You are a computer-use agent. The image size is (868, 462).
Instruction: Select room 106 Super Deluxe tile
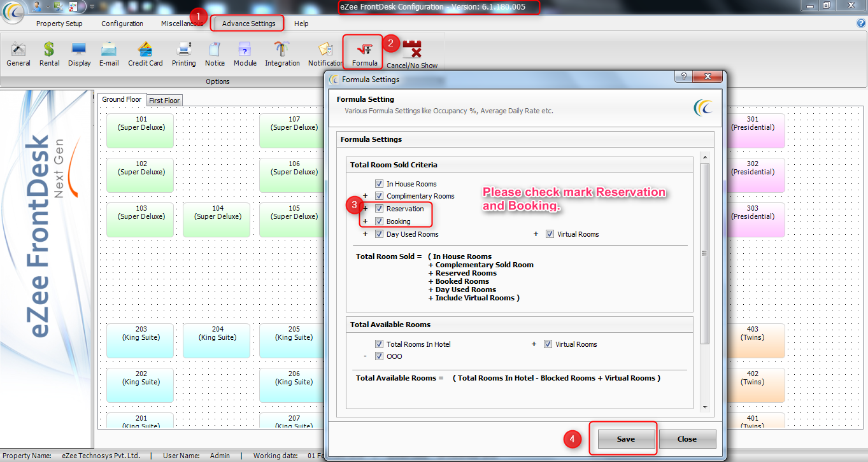pyautogui.click(x=293, y=175)
